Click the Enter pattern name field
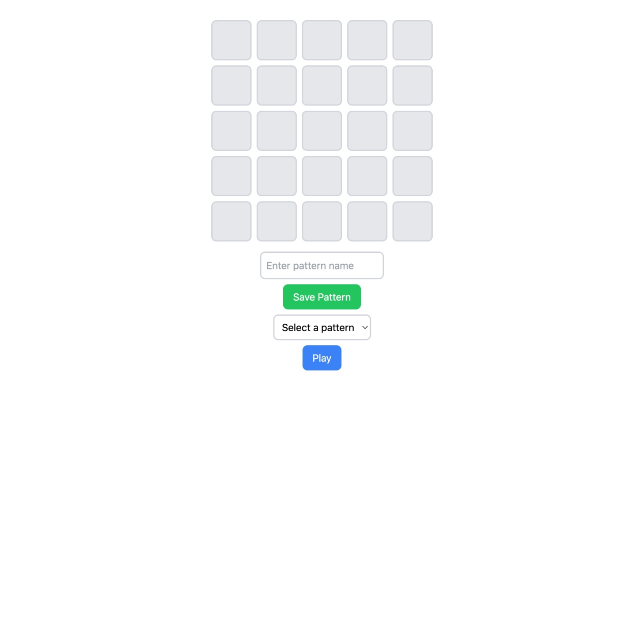 [322, 266]
